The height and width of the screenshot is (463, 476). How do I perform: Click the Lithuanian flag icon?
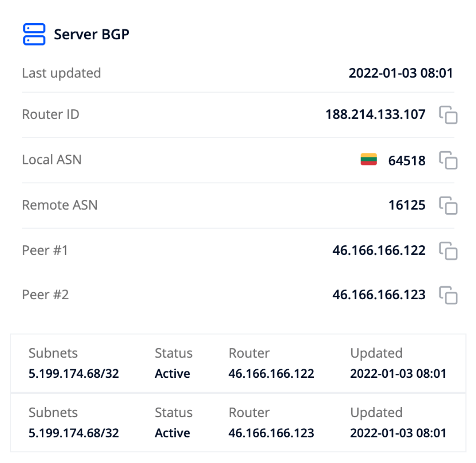click(369, 160)
